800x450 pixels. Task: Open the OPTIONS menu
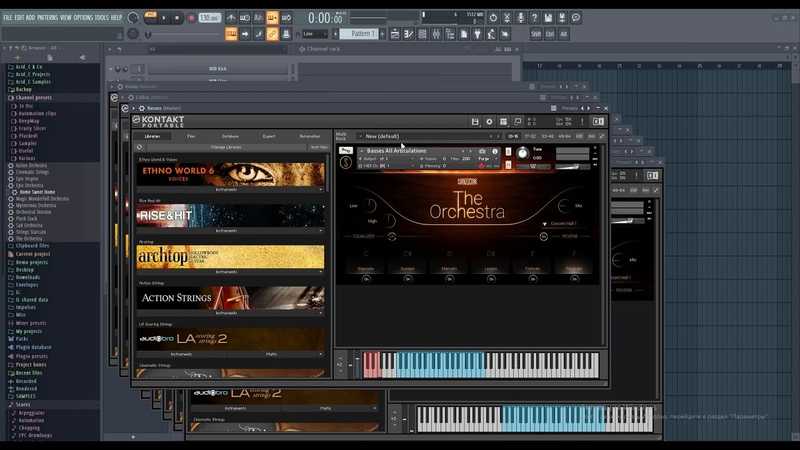pos(83,17)
